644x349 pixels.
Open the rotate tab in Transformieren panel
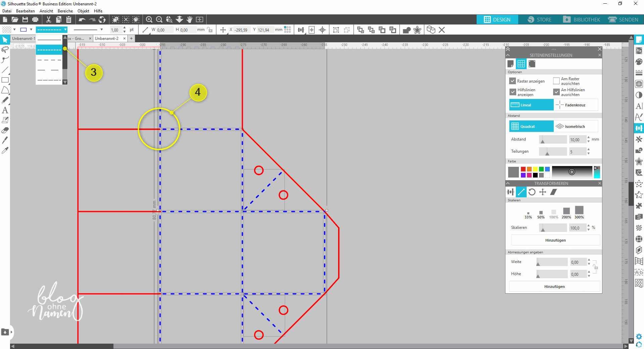532,192
